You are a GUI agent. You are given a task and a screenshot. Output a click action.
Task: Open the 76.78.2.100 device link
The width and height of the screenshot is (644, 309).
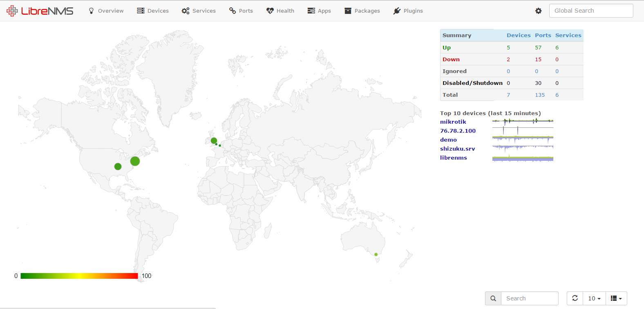point(458,131)
